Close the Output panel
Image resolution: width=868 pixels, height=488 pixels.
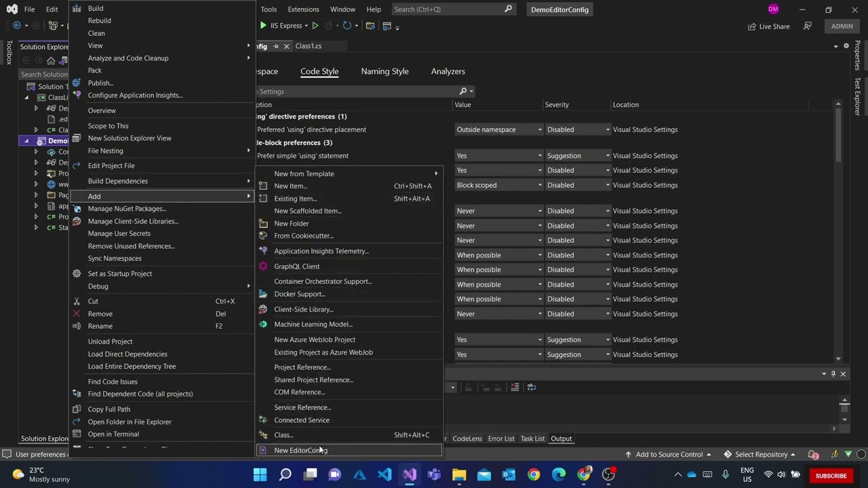click(x=843, y=374)
